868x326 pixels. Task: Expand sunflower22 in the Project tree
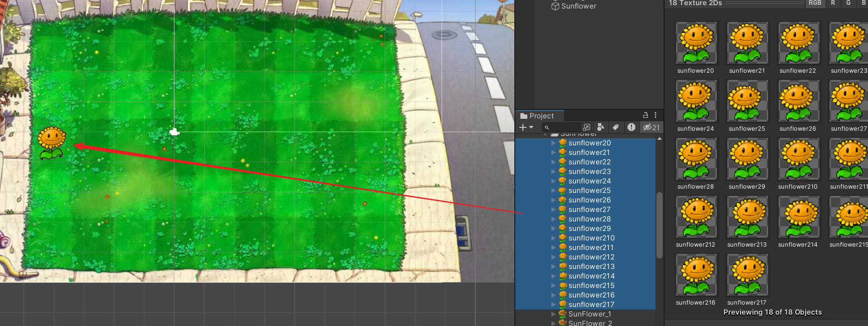(553, 162)
